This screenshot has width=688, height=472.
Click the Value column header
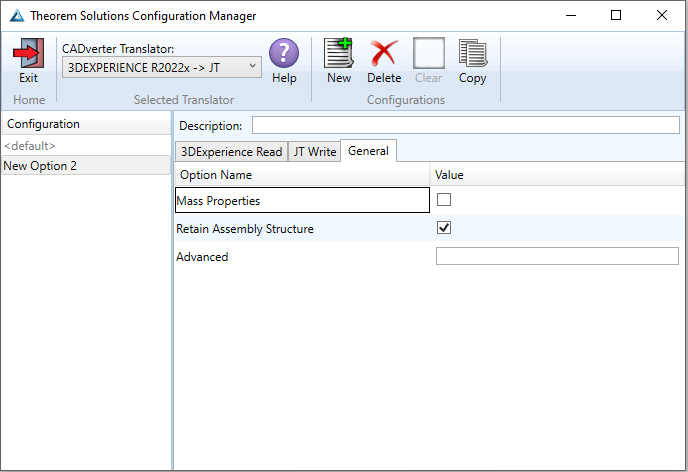click(x=557, y=175)
